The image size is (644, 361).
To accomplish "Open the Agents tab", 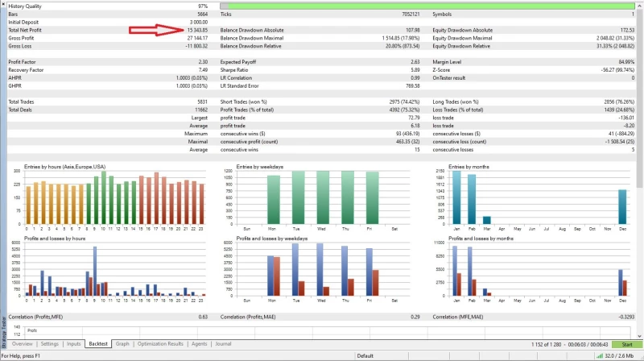I will click(199, 344).
